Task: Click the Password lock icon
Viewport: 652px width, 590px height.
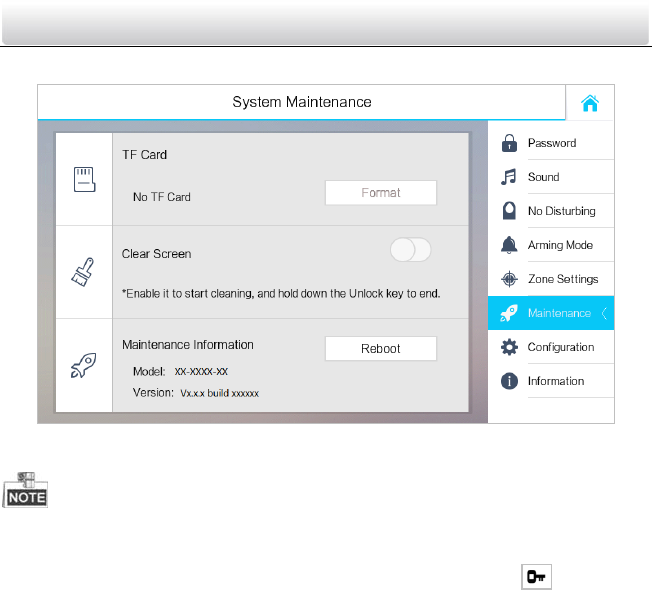Action: point(509,143)
